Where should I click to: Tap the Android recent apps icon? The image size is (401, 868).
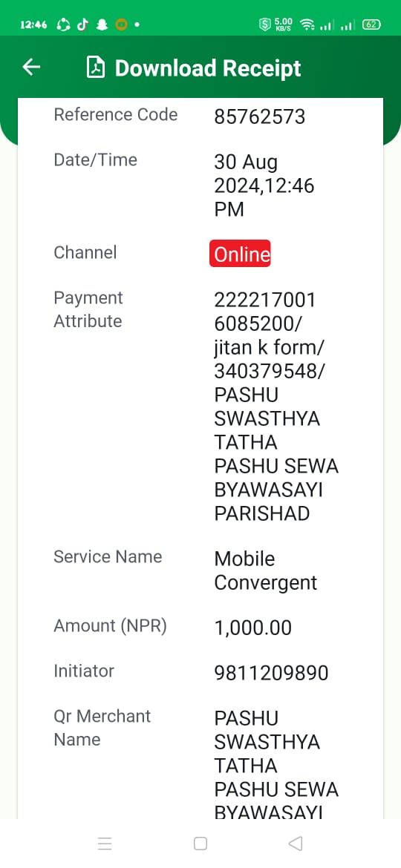pyautogui.click(x=105, y=843)
